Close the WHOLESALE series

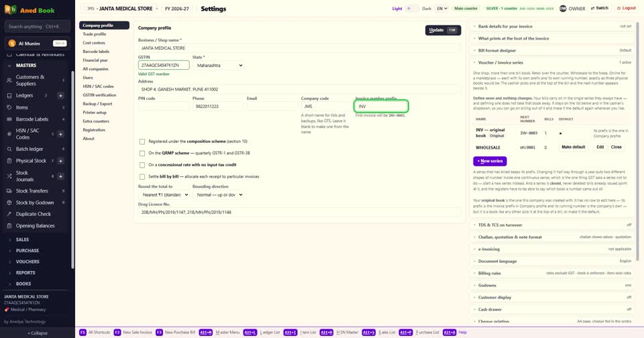point(616,147)
